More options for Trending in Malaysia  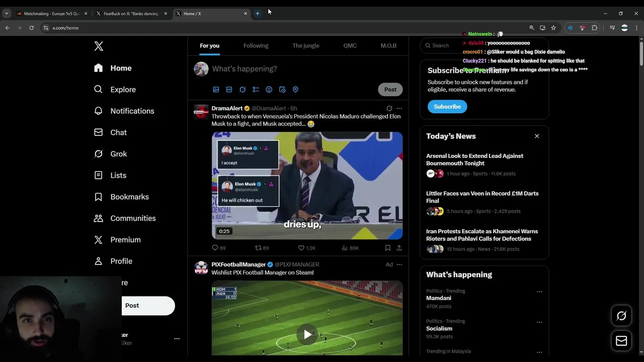click(539, 352)
